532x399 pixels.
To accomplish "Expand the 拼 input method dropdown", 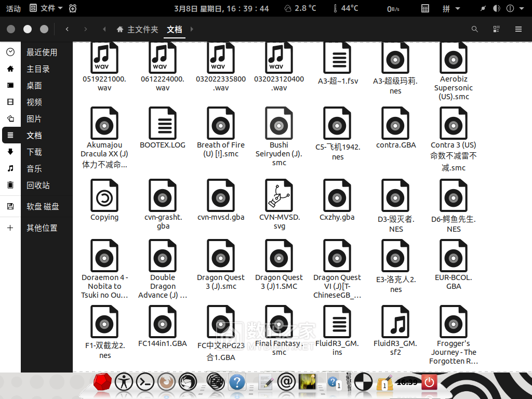I will (450, 8).
